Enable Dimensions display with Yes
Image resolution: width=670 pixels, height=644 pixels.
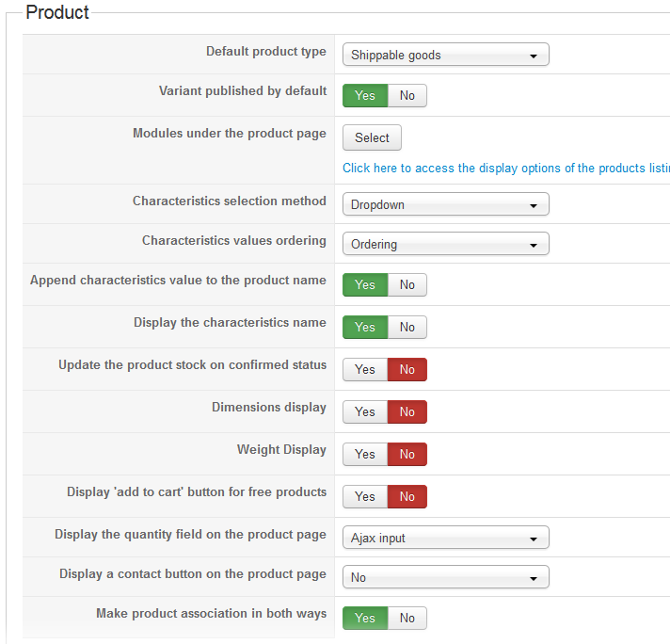[365, 411]
